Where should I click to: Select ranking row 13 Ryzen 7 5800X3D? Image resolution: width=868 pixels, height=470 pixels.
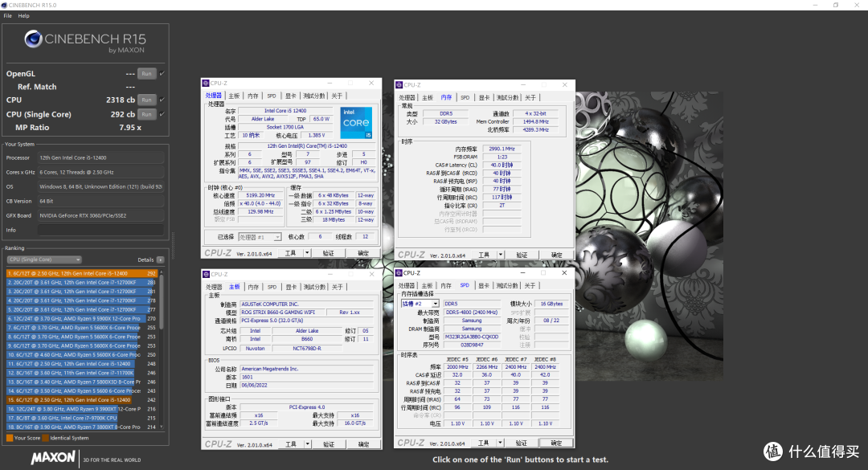point(82,382)
